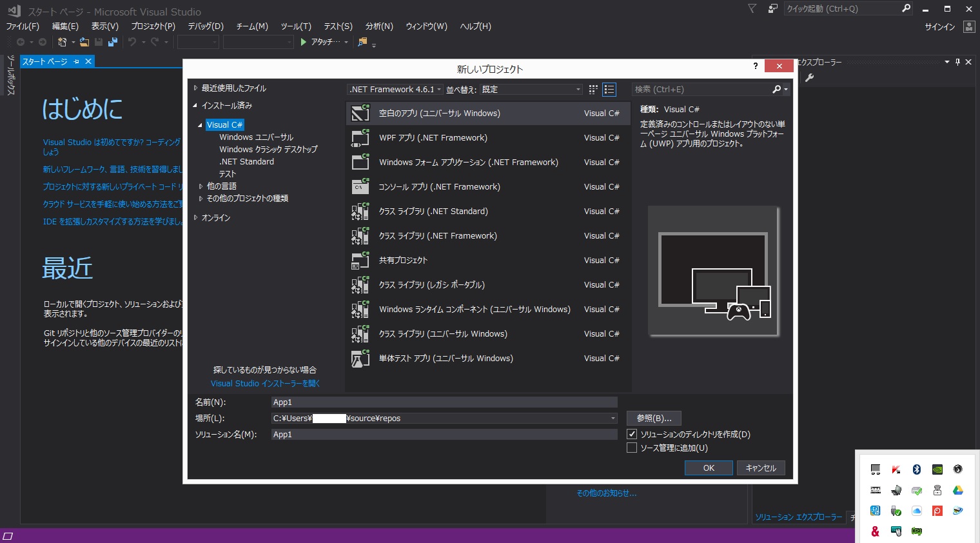Viewport: 980px width, 543px height.
Task: Select the コンソール アプリ (.NET Framework) template icon
Action: [360, 186]
